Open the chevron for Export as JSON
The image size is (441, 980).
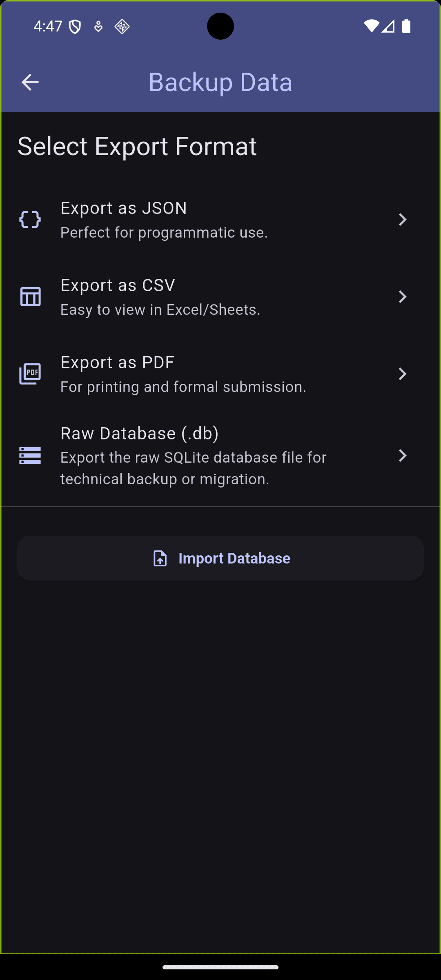tap(403, 220)
